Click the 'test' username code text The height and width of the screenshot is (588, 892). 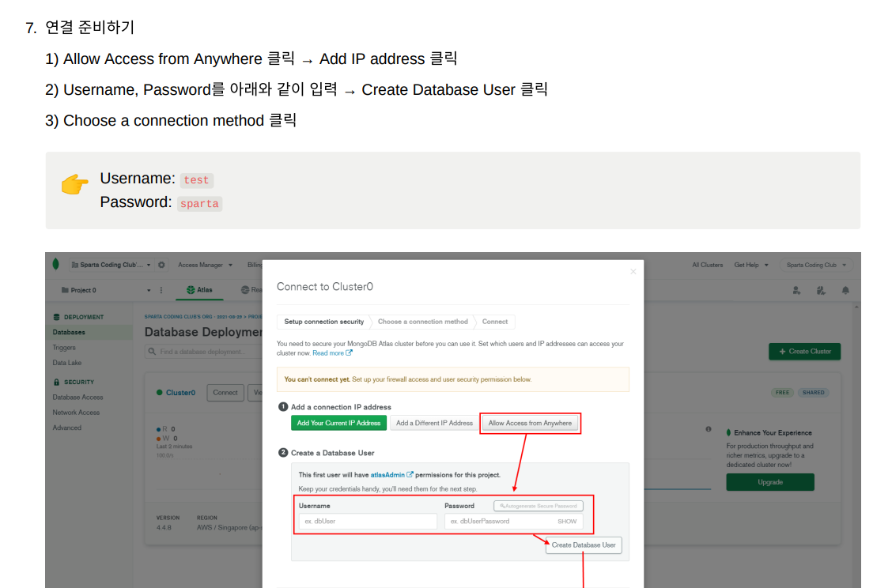click(196, 179)
